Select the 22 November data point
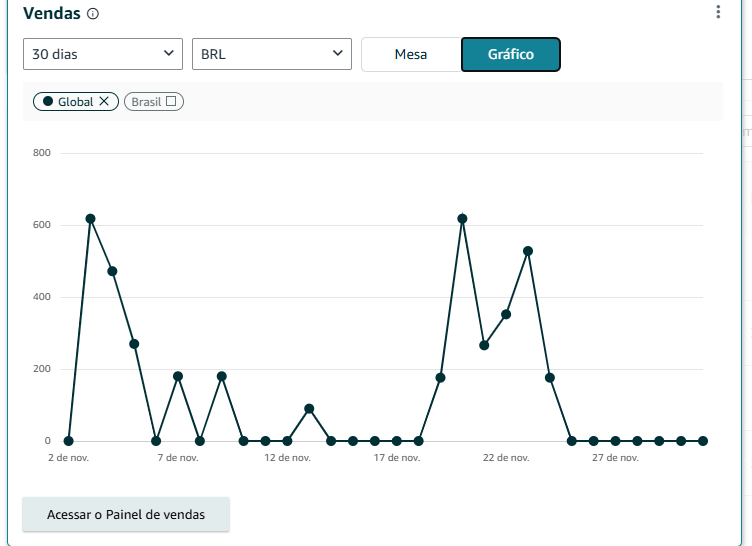Viewport: 752px width, 546px height. [506, 314]
